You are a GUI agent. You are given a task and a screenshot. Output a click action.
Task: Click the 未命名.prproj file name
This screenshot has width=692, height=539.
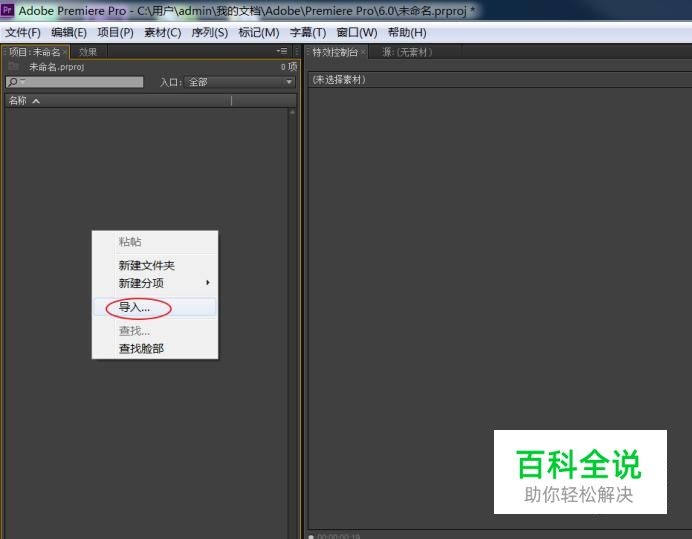tap(56, 67)
